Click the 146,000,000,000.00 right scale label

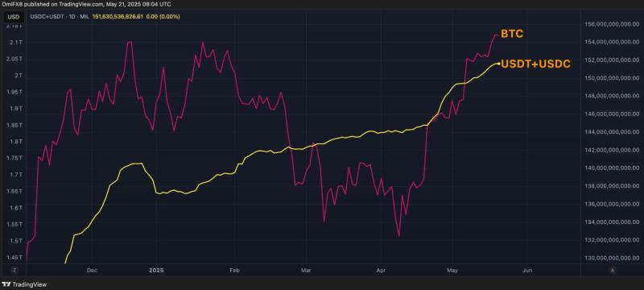coord(612,114)
